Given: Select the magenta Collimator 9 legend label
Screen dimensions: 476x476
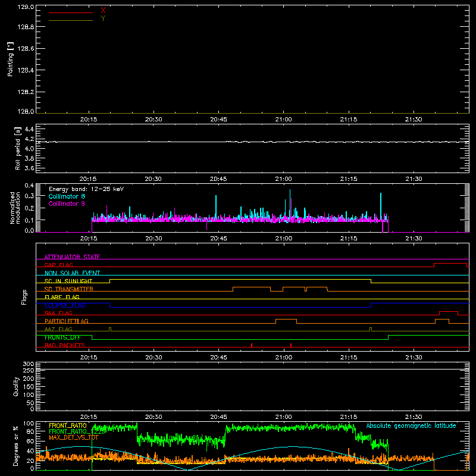Looking at the screenshot, I should tap(67, 203).
